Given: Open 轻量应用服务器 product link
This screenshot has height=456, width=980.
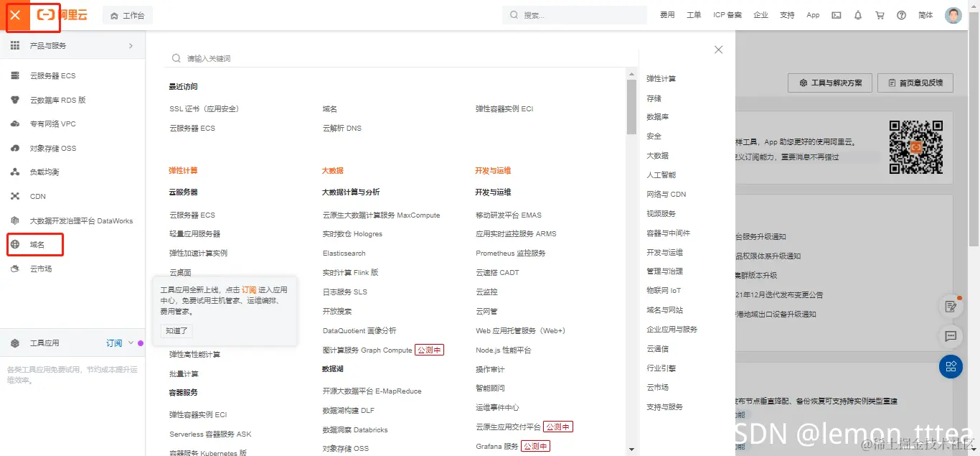Looking at the screenshot, I should coord(195,234).
